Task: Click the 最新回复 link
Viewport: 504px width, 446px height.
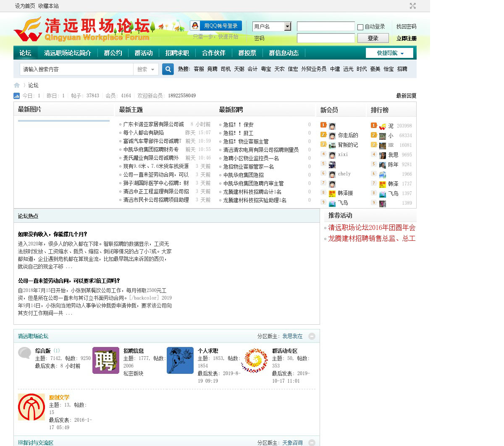Action: coord(406,96)
